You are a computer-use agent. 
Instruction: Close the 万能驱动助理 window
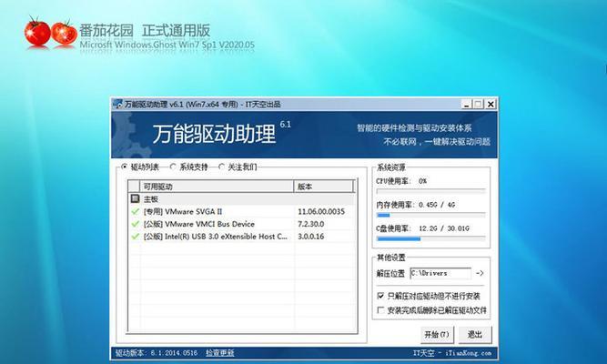(491, 104)
